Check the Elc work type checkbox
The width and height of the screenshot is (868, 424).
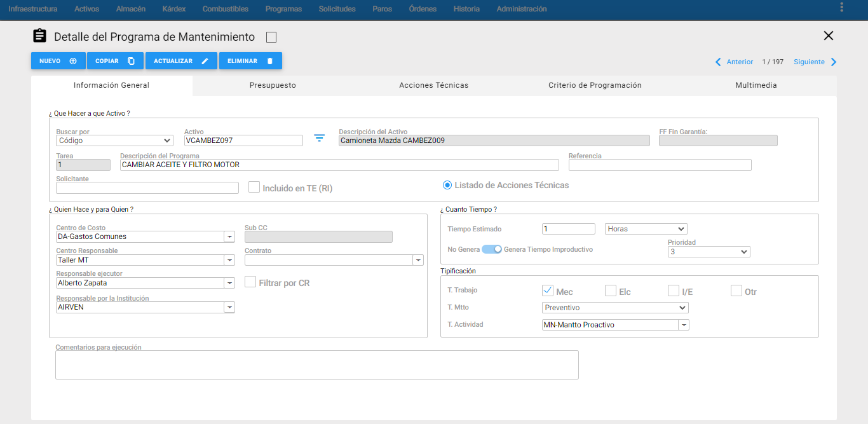coord(611,291)
